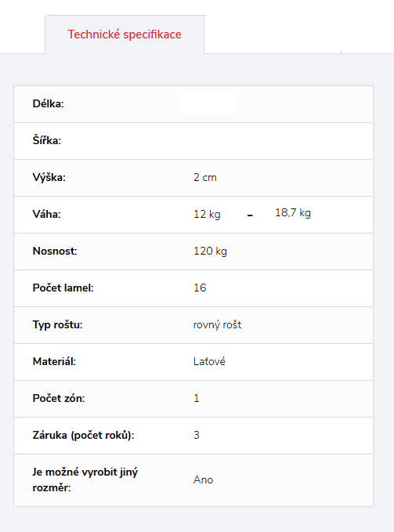This screenshot has height=532, width=394.
Task: Click the Materiál value Laťové
Action: [209, 362]
